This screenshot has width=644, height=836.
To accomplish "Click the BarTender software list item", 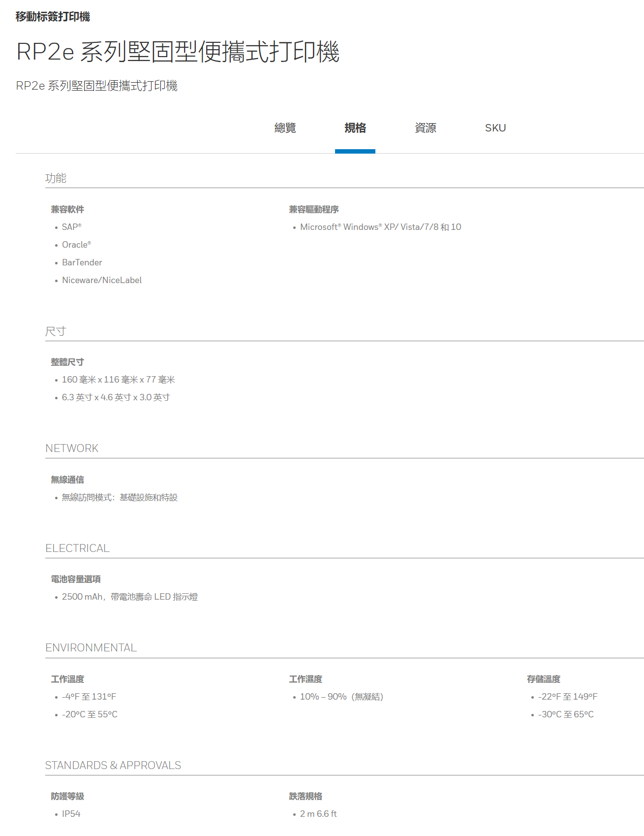I will [x=82, y=262].
